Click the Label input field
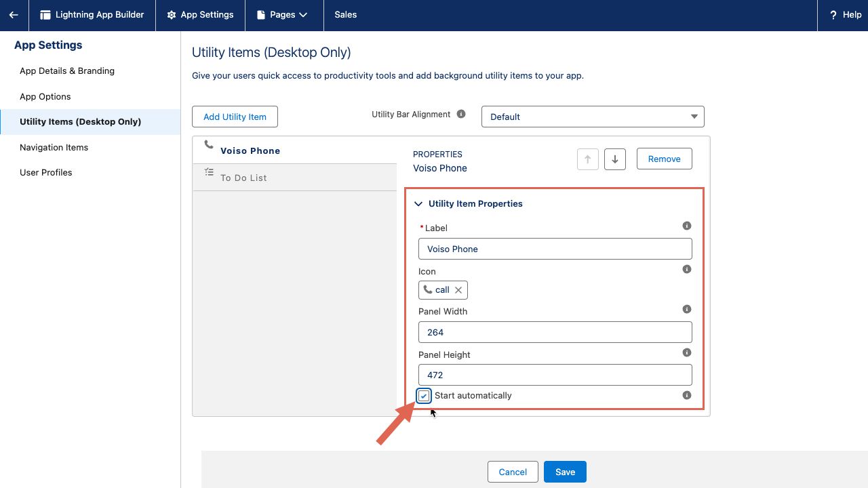The height and width of the screenshot is (488, 868). [555, 249]
